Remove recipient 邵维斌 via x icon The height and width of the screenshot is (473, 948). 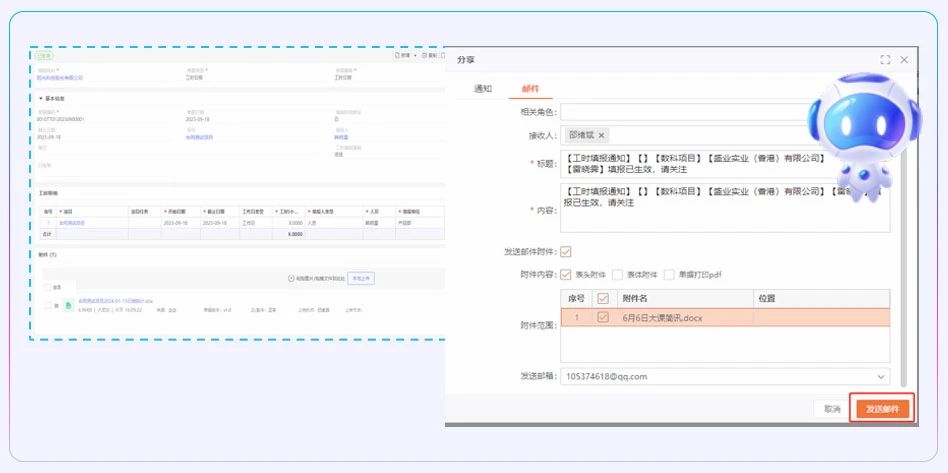(601, 135)
